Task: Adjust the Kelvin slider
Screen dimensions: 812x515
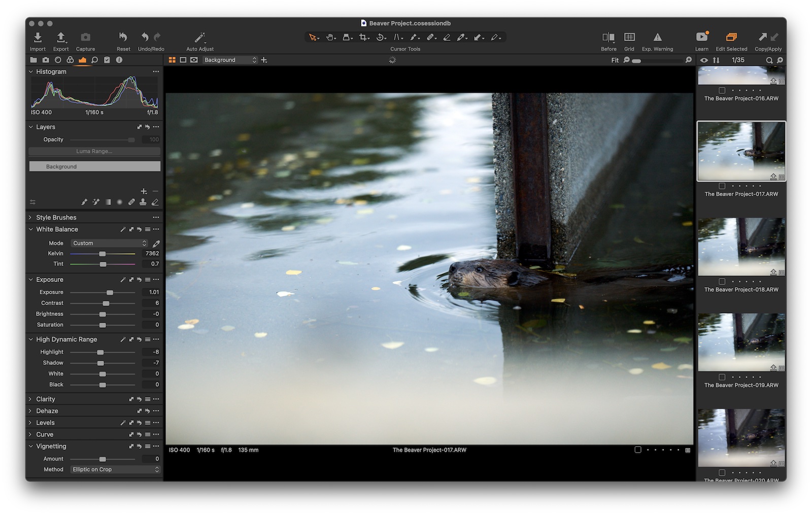Action: click(x=103, y=254)
